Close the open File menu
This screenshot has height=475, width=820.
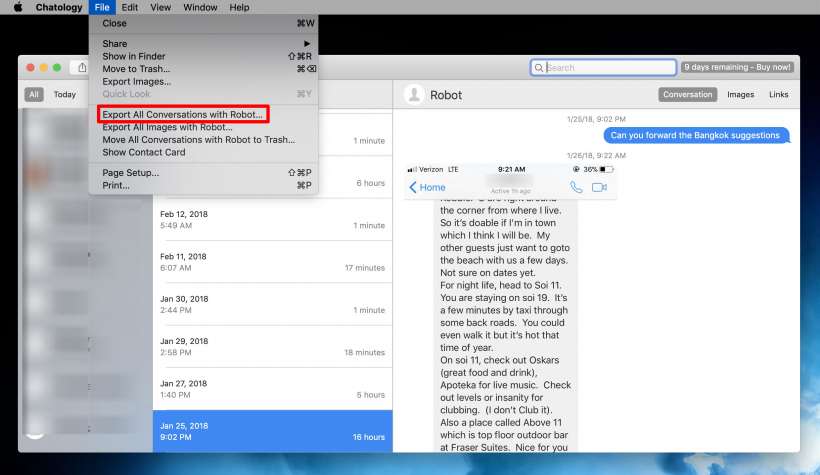click(x=102, y=7)
